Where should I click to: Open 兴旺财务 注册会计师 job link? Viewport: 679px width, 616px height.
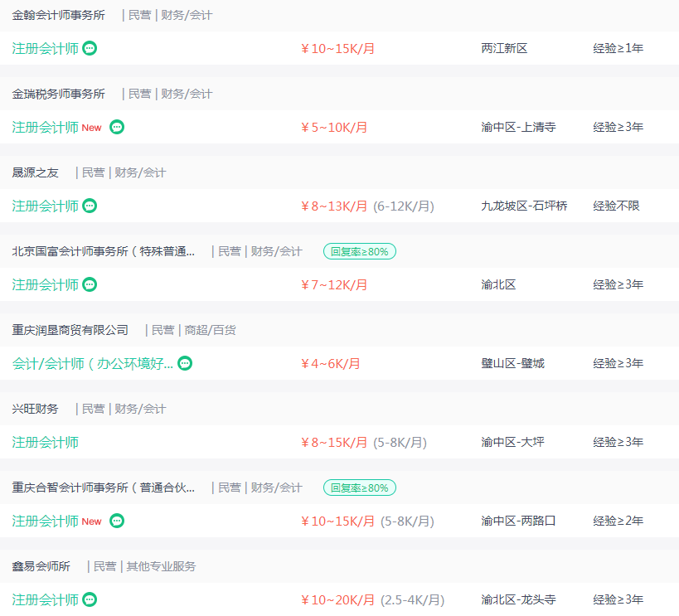[46, 442]
